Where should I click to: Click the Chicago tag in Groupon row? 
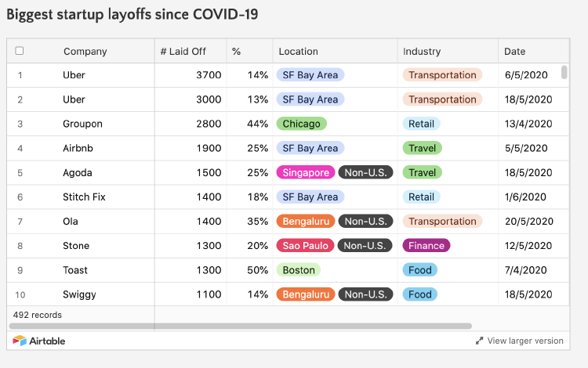pyautogui.click(x=301, y=124)
